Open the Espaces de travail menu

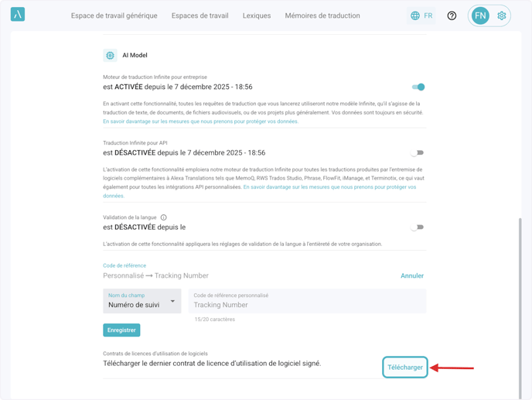tap(199, 15)
